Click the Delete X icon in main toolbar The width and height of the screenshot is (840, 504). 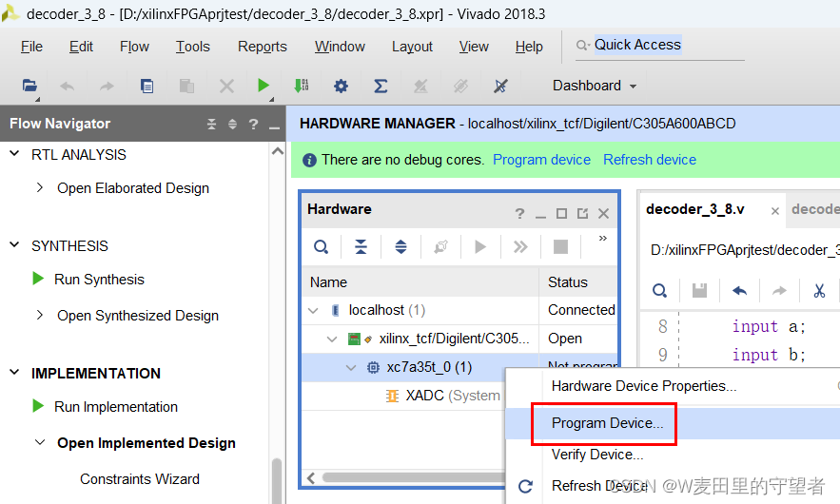(x=226, y=86)
